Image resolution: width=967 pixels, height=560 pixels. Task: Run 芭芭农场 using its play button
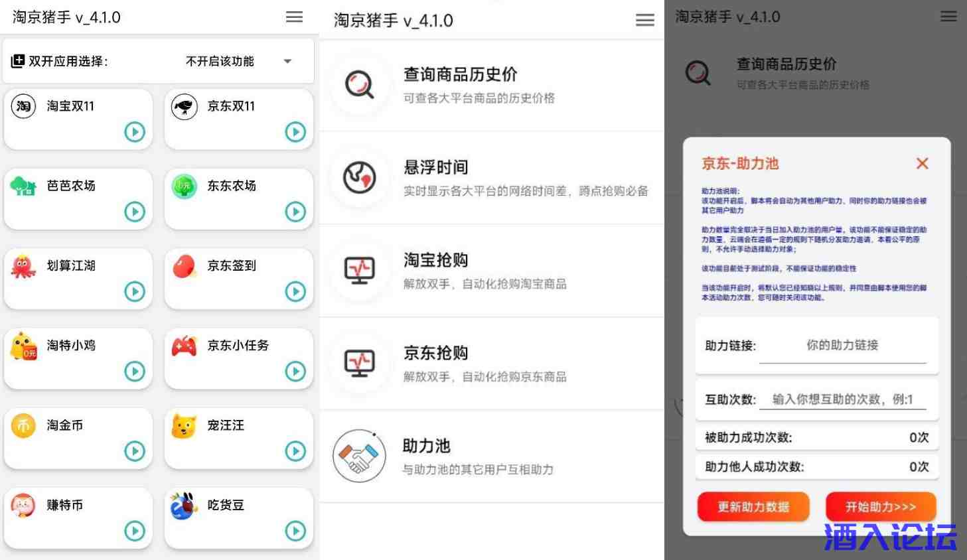[135, 212]
